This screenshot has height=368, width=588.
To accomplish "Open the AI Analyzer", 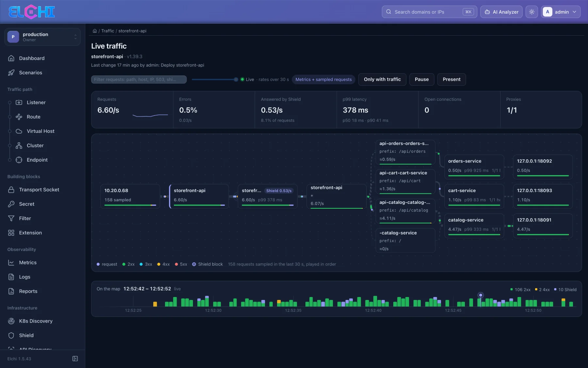I will [501, 12].
